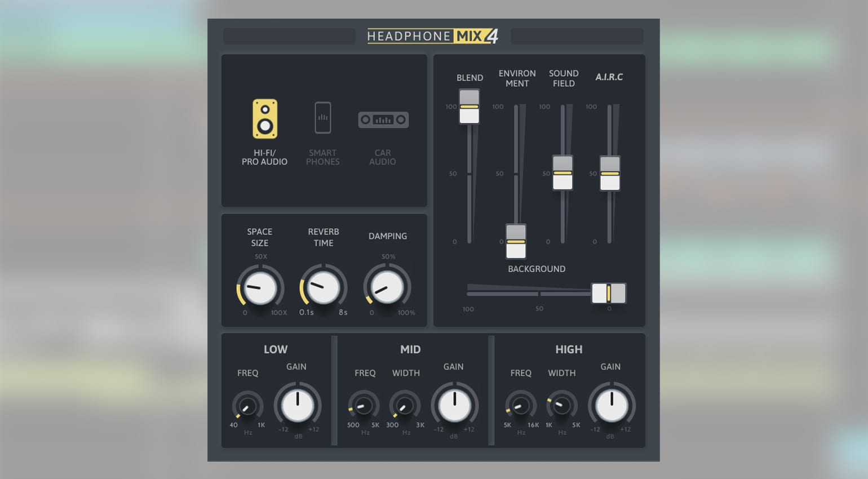Click the HEADPHONE MIX 4 logo

tap(433, 36)
